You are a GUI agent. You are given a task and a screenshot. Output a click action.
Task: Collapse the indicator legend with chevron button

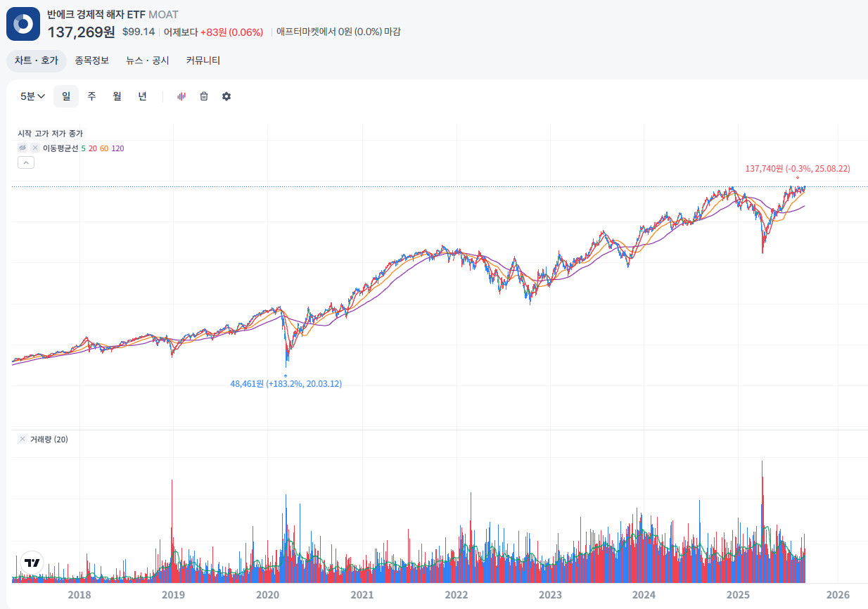click(x=25, y=162)
